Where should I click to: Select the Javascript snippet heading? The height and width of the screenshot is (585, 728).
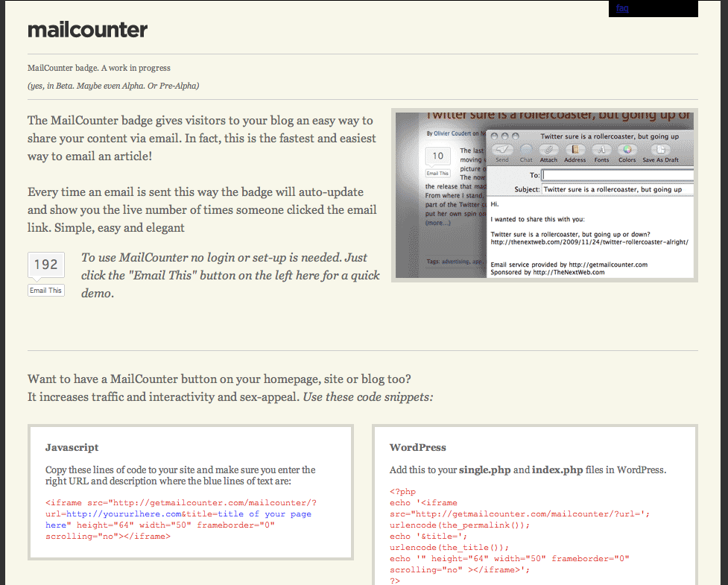(x=72, y=447)
